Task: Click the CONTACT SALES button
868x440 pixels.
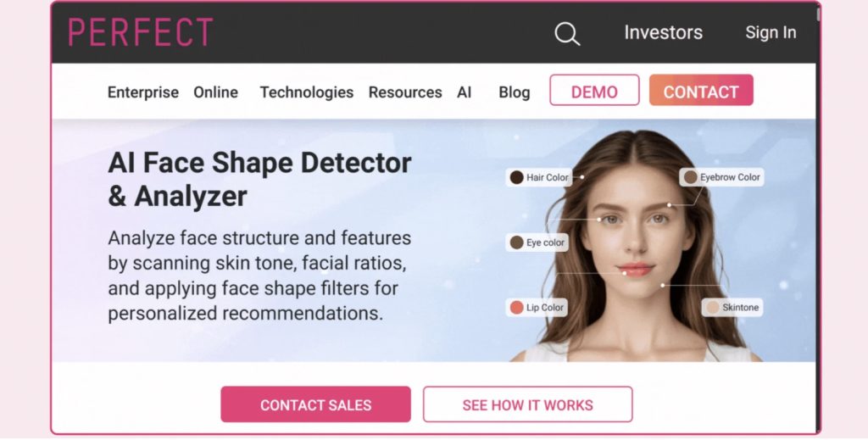Action: click(x=315, y=404)
